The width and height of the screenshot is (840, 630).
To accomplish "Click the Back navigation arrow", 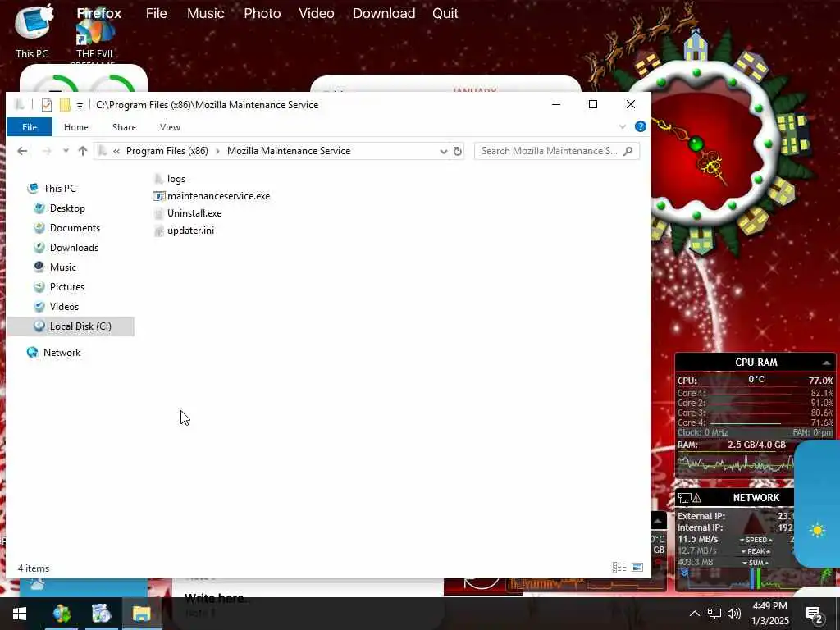I will (x=22, y=151).
